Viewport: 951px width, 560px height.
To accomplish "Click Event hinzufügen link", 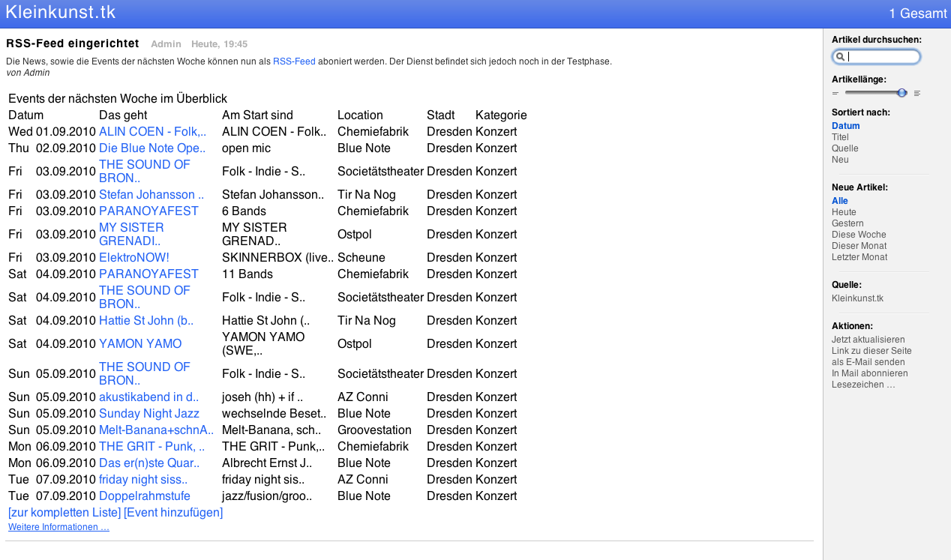I will pyautogui.click(x=173, y=512).
